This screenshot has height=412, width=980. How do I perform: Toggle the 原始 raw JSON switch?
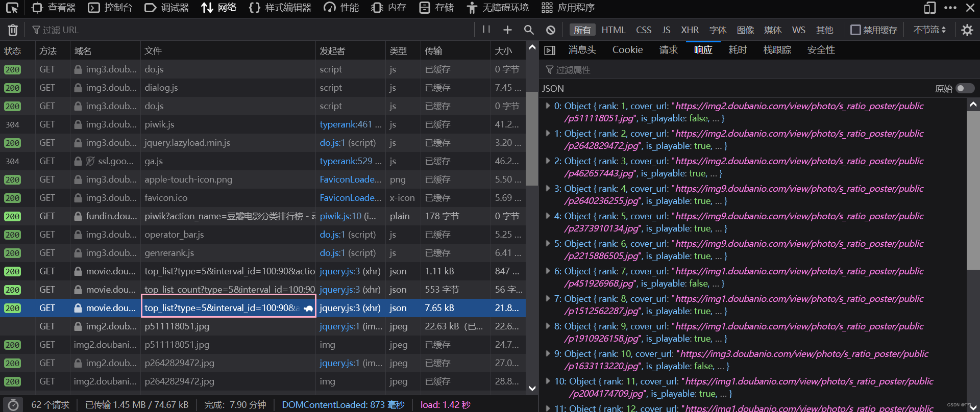(965, 88)
